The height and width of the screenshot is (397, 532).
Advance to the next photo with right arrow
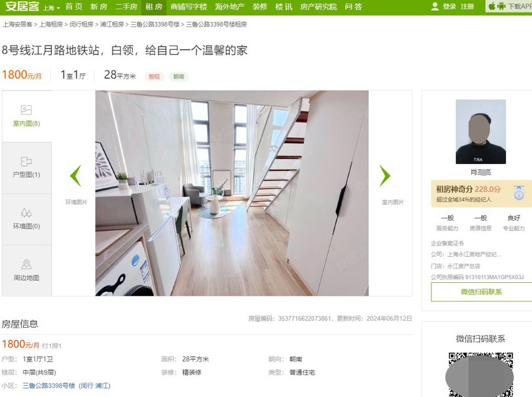pos(385,176)
